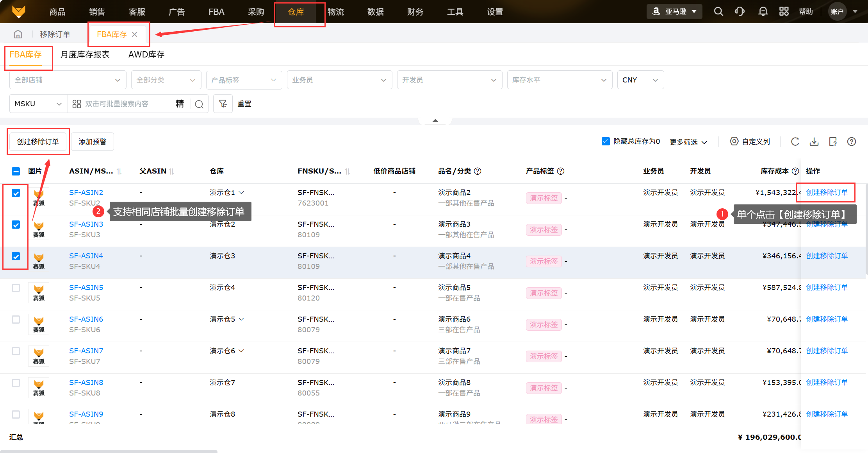868x453 pixels.
Task: Toggle the 隐藏总库存为0 checkbox
Action: point(606,141)
